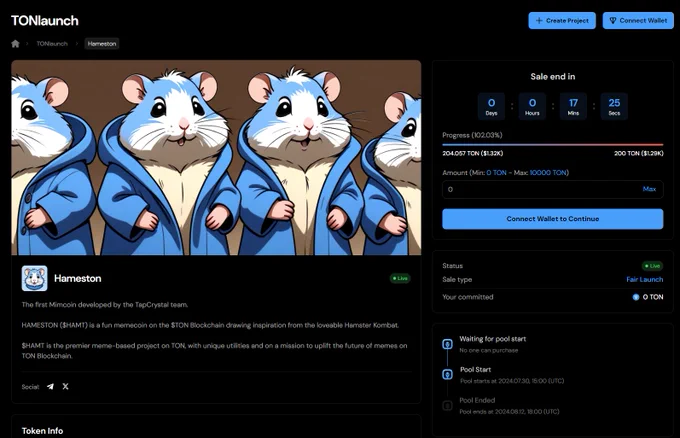Click the 0 Days countdown box
This screenshot has width=680, height=438.
pyautogui.click(x=491, y=106)
